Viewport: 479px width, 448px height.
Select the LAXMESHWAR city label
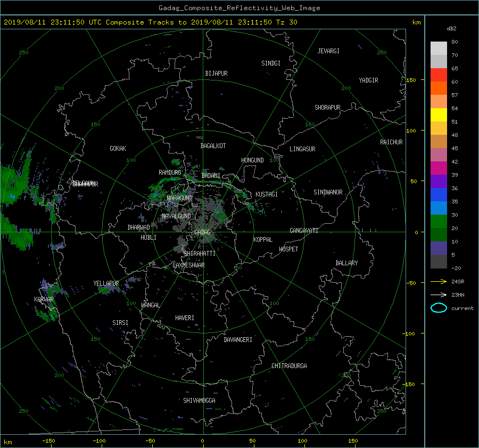pos(188,265)
